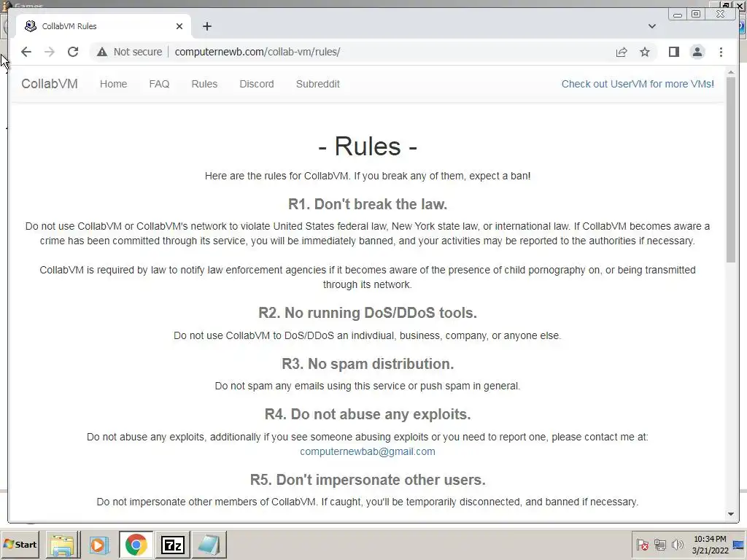This screenshot has height=560, width=747.
Task: Click the address bar URL
Action: click(258, 52)
